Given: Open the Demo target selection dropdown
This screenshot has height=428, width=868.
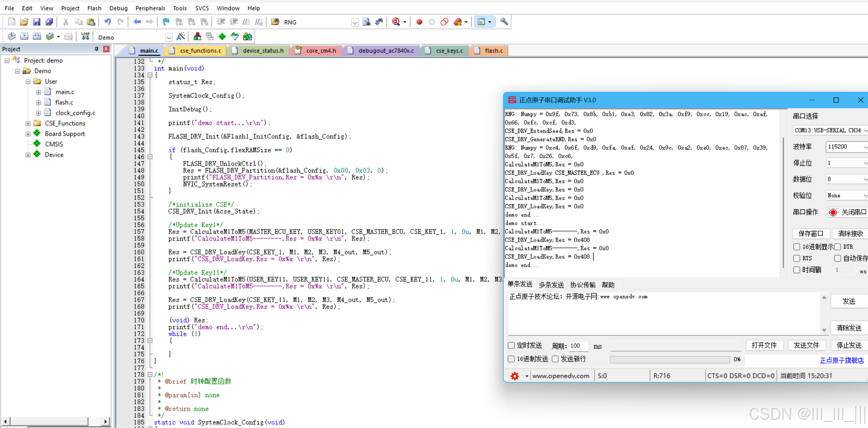Looking at the screenshot, I should [169, 37].
